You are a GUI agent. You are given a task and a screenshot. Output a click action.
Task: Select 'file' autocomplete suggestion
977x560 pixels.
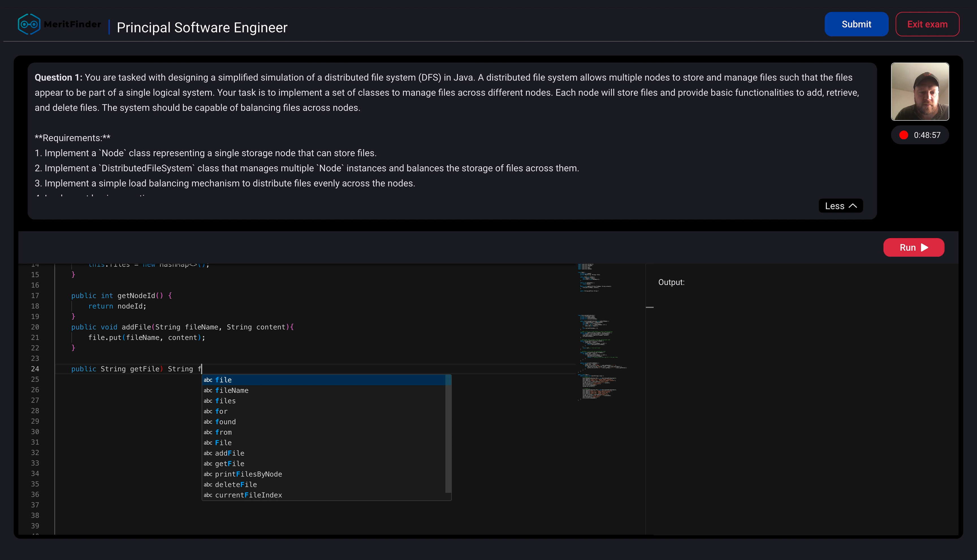pos(223,380)
